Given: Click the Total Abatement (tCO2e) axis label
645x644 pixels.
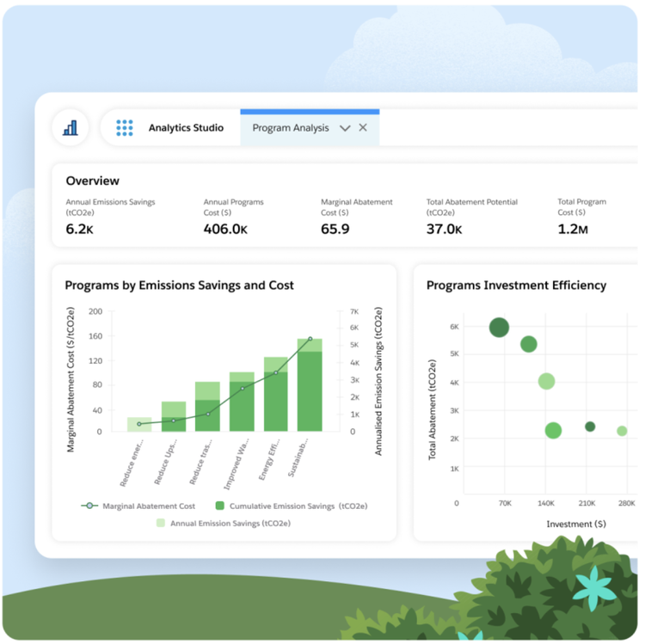Looking at the screenshot, I should [432, 409].
